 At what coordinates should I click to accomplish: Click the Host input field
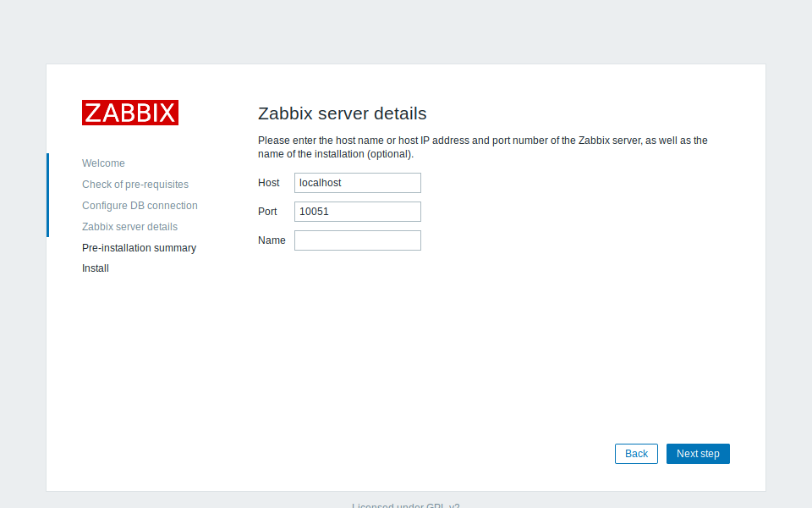point(357,183)
